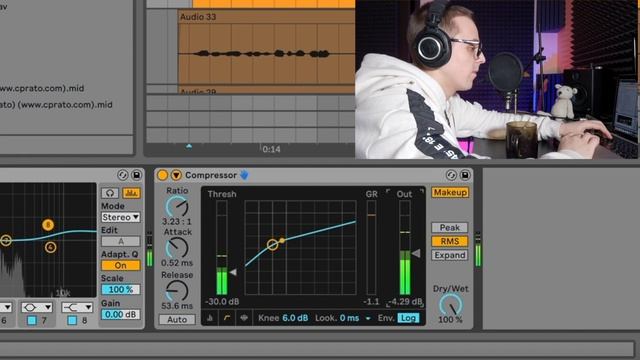Select Peak detection mode
The image size is (640, 360).
click(450, 227)
